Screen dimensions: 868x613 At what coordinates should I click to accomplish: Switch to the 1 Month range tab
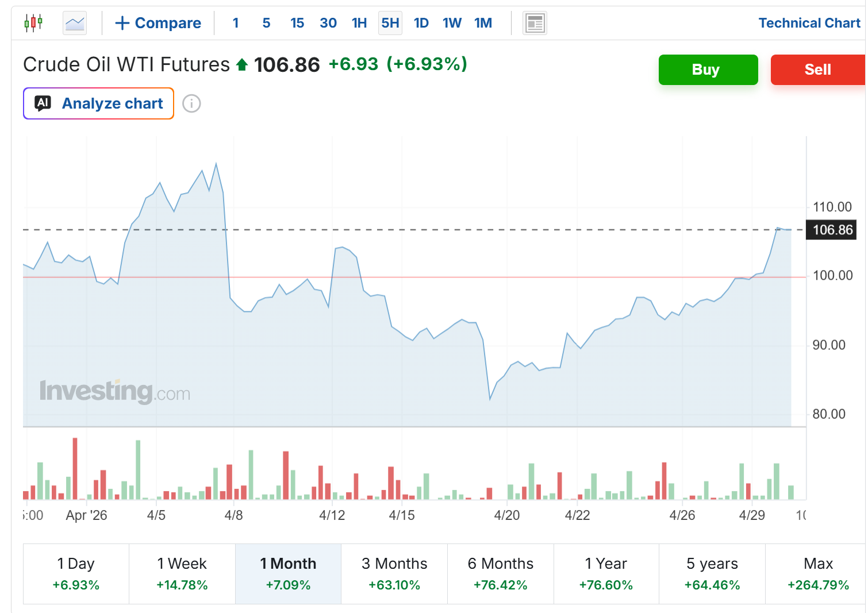[288, 574]
